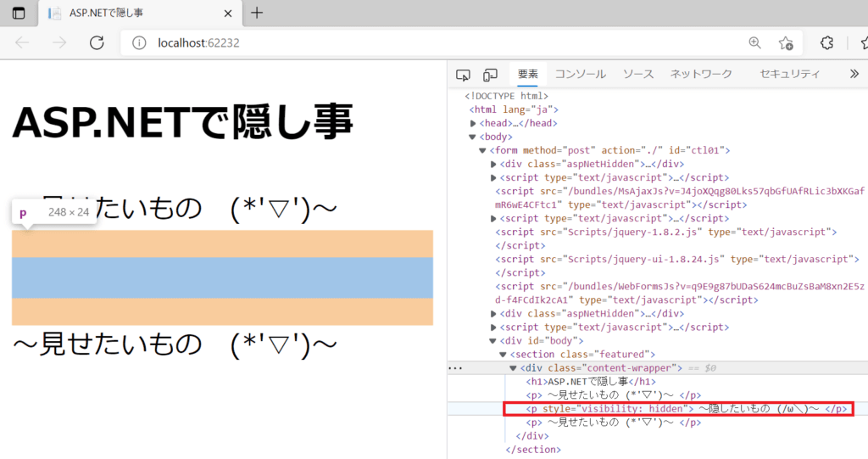Open the three-dot node actions menu
The image size is (868, 459).
(455, 368)
